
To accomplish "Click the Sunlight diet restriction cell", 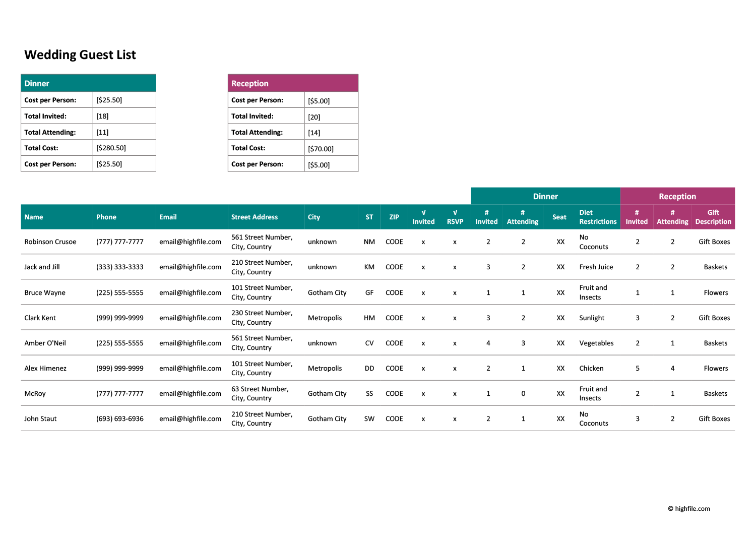I will click(x=592, y=318).
